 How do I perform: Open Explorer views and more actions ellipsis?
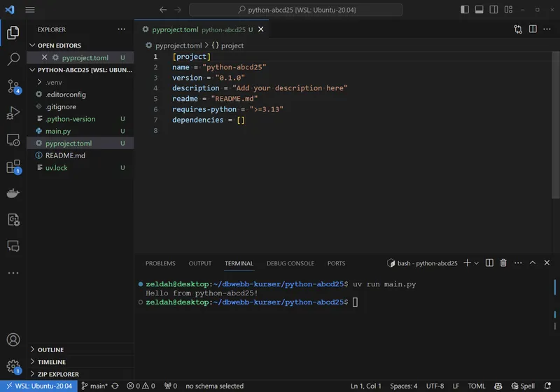point(121,29)
